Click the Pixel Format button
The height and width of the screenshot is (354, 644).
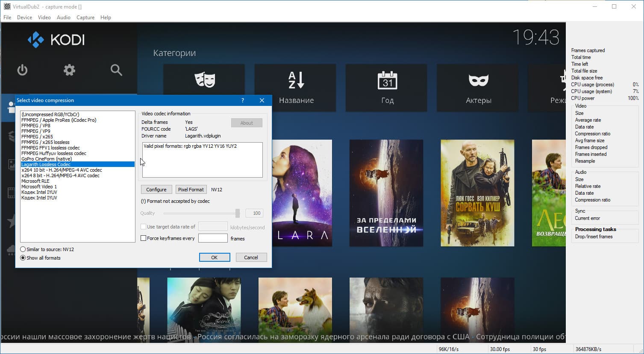point(191,190)
